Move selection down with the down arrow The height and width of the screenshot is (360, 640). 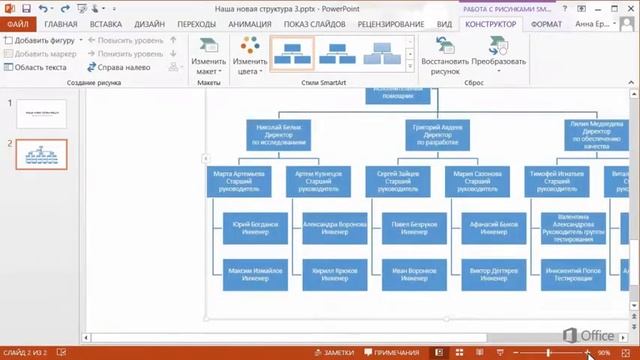(x=173, y=54)
